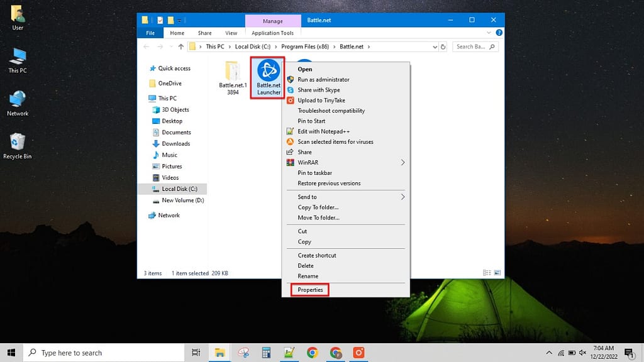Select 3D Objects in the sidebar
Screen dimensions: 644x362
click(x=175, y=109)
